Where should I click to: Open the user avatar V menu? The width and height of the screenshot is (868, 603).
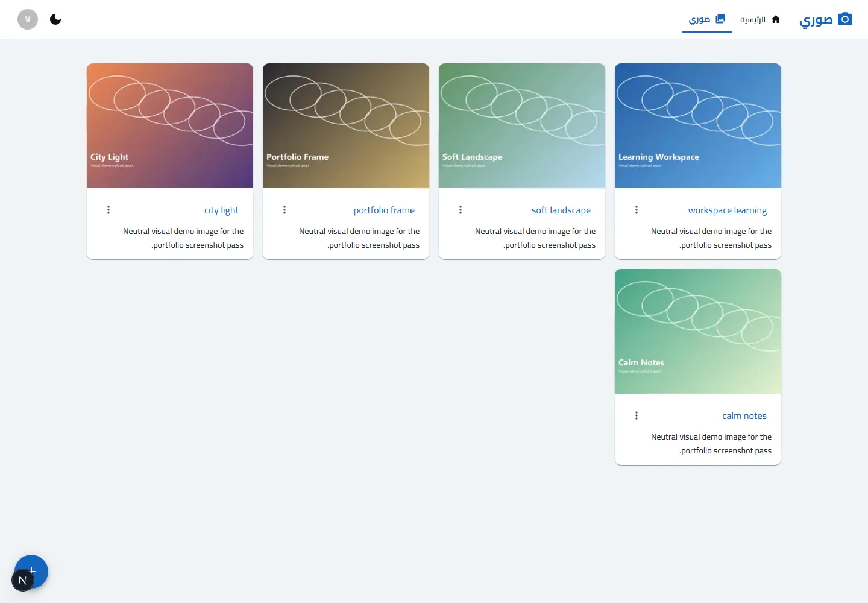[28, 19]
